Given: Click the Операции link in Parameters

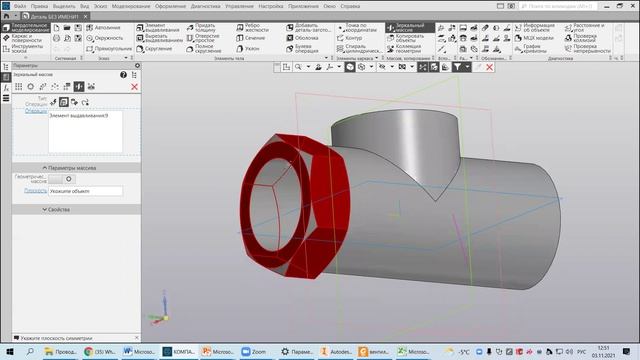Looking at the screenshot, I should (36, 111).
